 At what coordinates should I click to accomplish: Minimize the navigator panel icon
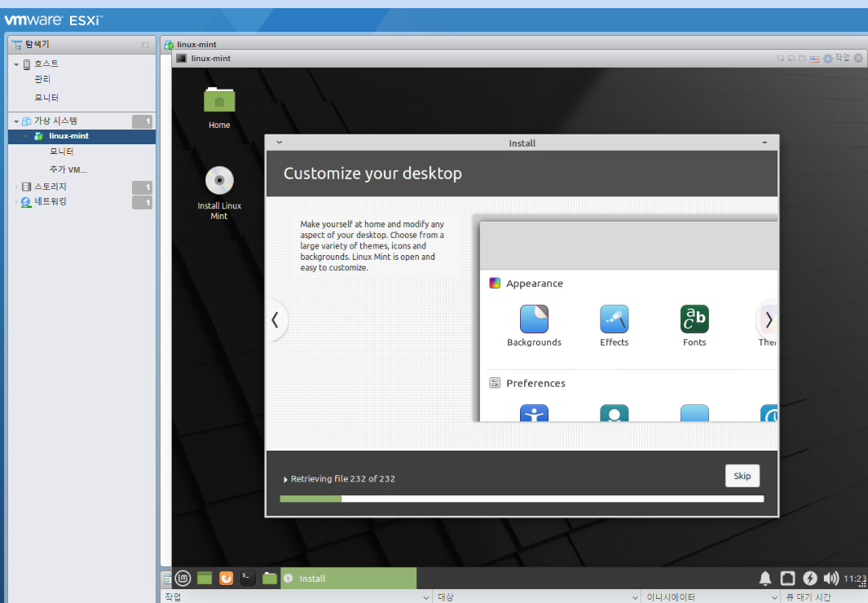tap(145, 46)
